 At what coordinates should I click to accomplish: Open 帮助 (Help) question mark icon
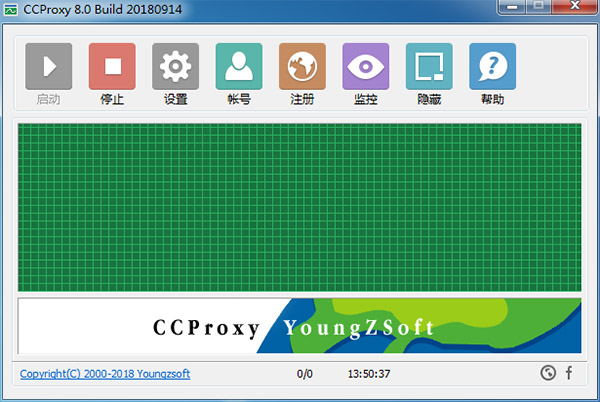[x=492, y=67]
